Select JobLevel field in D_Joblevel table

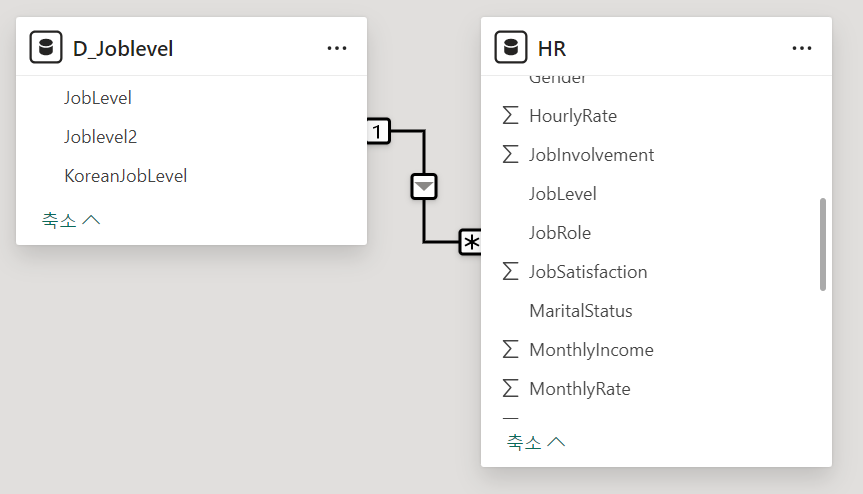coord(98,98)
